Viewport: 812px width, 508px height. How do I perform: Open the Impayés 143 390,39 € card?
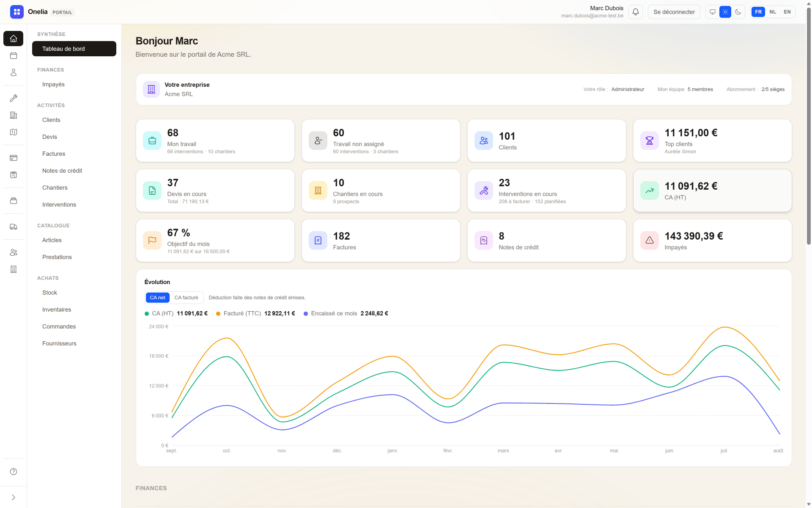click(x=712, y=240)
